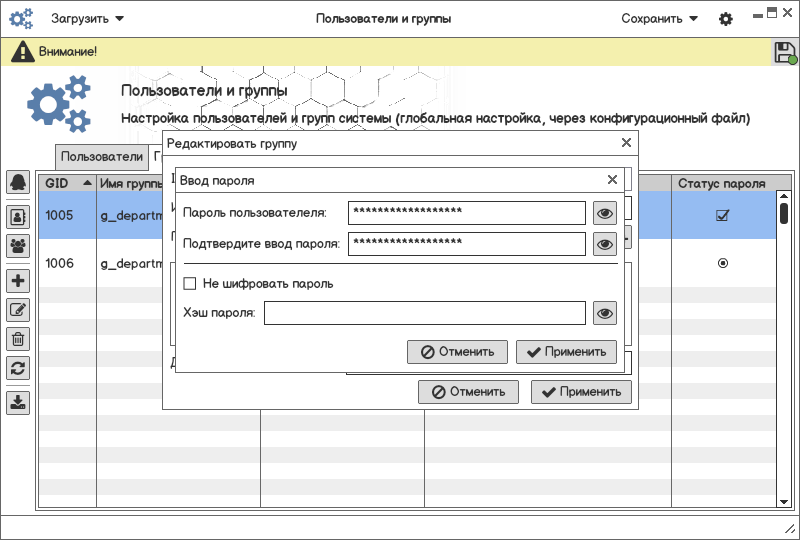The image size is (800, 540).
Task: Click the Хэш пароля input field
Action: [424, 313]
